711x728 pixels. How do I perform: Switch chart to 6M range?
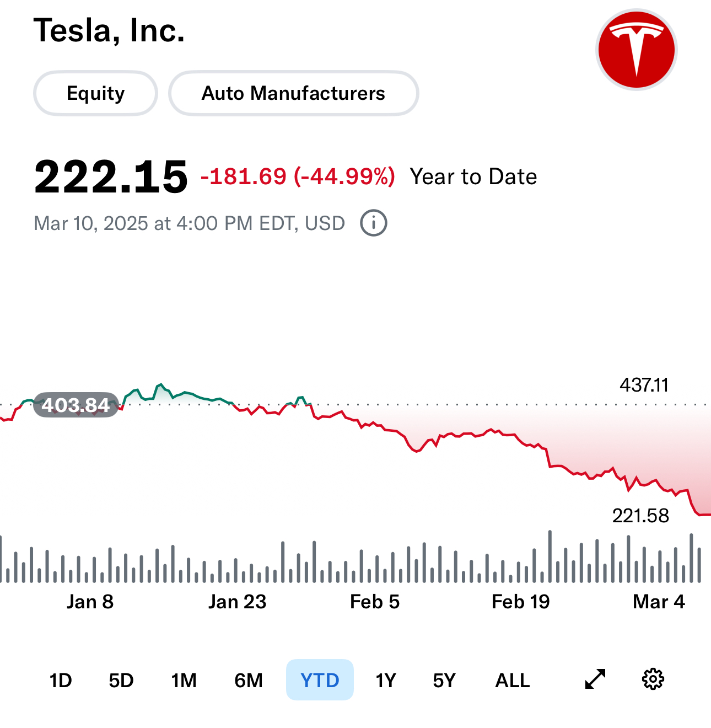tap(249, 680)
